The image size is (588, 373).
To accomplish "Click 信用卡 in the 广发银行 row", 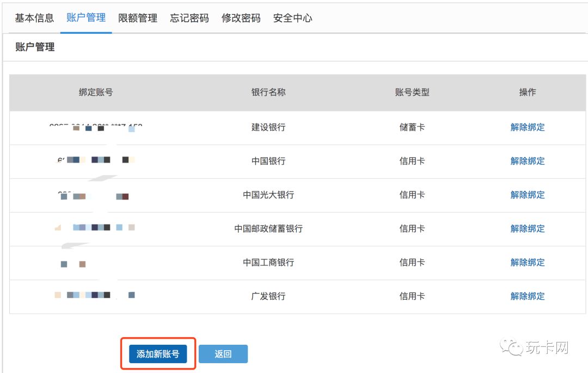I will (412, 296).
